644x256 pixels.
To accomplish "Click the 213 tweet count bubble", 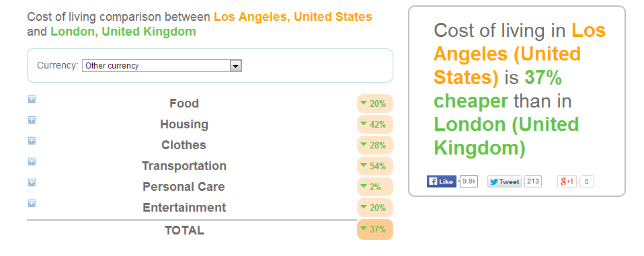I will tap(533, 181).
